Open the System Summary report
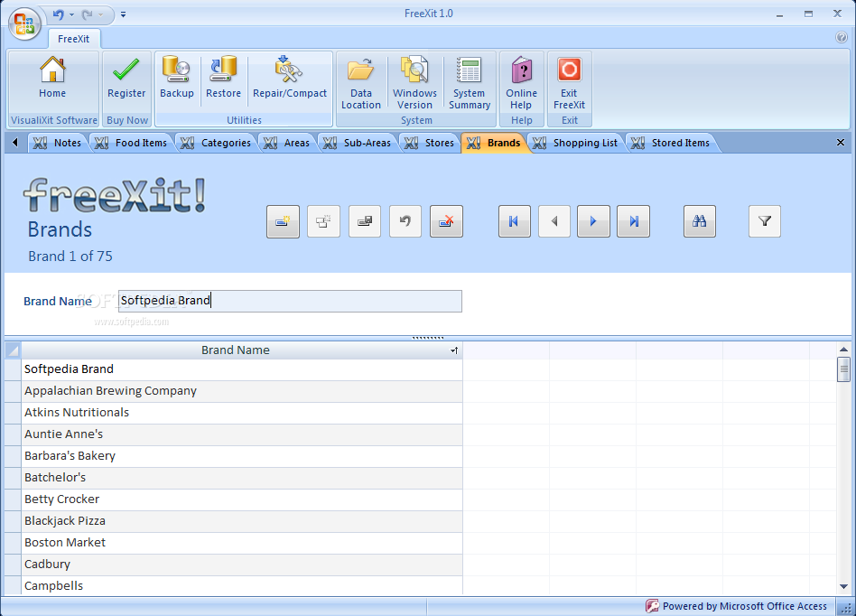The width and height of the screenshot is (856, 616). pyautogui.click(x=470, y=82)
